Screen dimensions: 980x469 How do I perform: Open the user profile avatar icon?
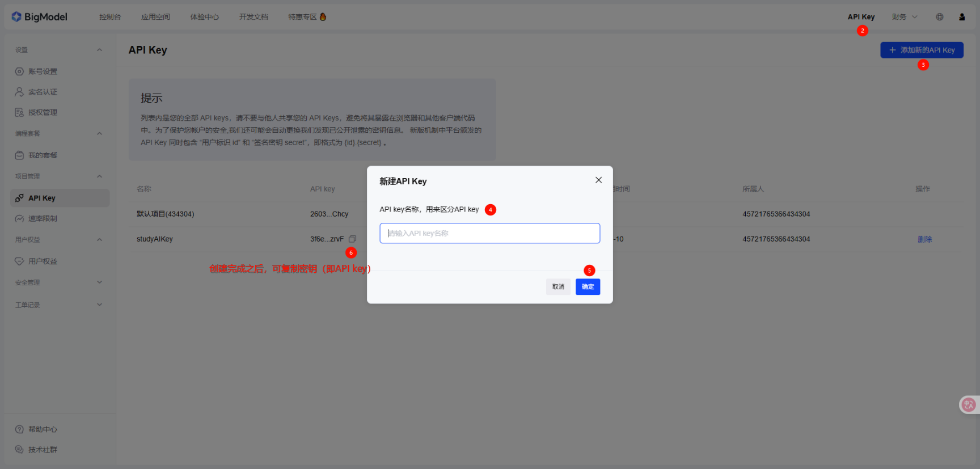click(962, 17)
